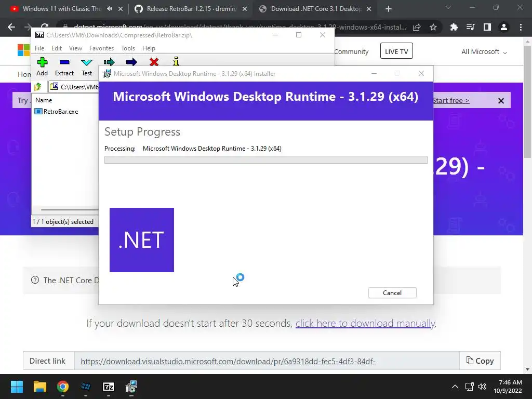This screenshot has width=532, height=399.
Task: Click the Add button in 7-Zip toolbar
Action: 42,67
